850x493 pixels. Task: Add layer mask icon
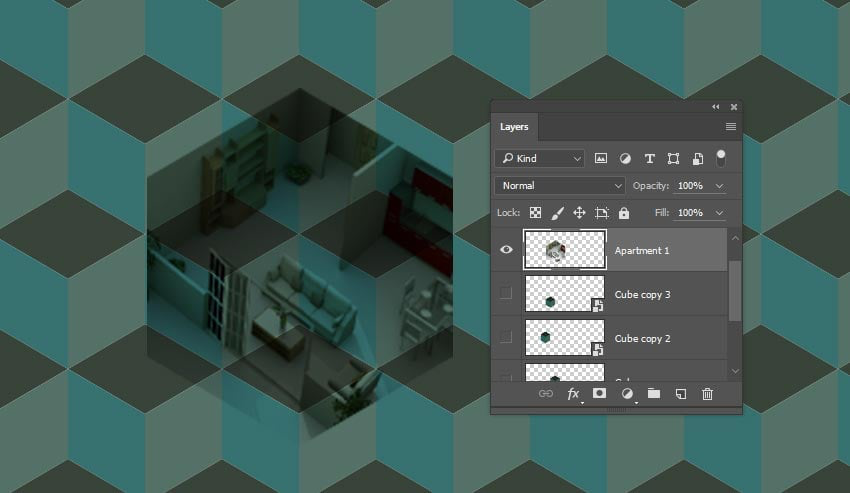pyautogui.click(x=599, y=393)
